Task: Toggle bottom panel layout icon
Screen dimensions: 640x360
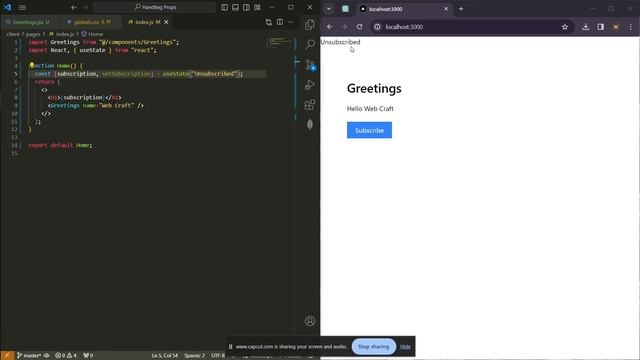Action: click(236, 7)
